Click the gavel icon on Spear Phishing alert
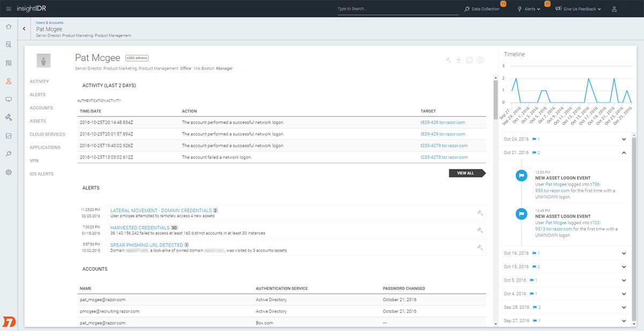644x331 pixels. click(480, 247)
